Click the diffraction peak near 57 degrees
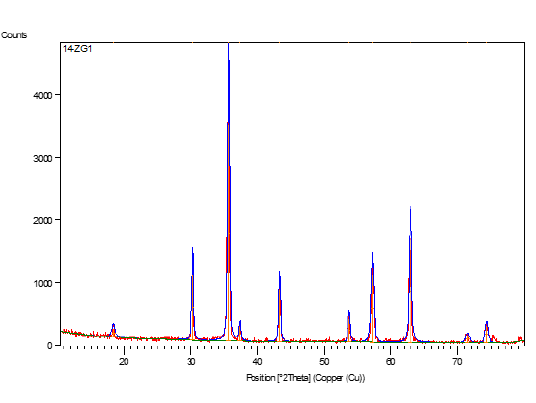The image size is (536, 403). pyautogui.click(x=373, y=297)
